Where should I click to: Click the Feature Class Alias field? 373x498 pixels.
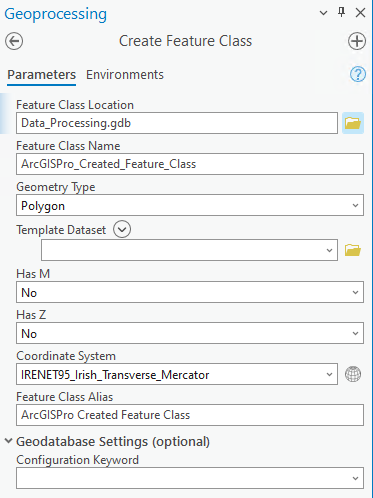coord(190,415)
